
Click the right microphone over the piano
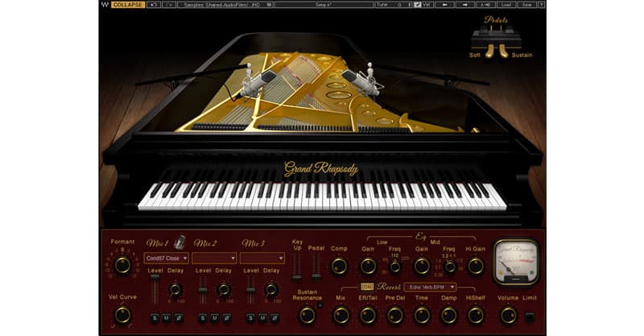(361, 82)
